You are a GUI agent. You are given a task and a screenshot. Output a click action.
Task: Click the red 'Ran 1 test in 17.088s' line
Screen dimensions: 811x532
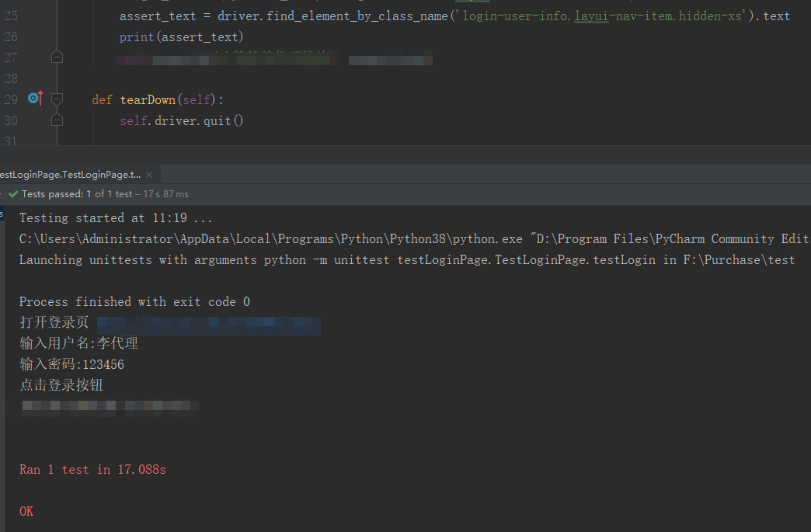pyautogui.click(x=92, y=469)
